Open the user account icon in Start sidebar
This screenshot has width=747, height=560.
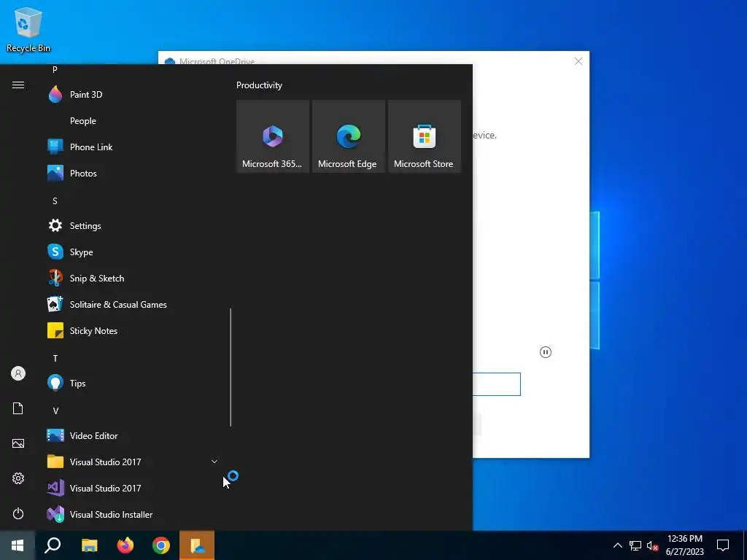coord(18,373)
